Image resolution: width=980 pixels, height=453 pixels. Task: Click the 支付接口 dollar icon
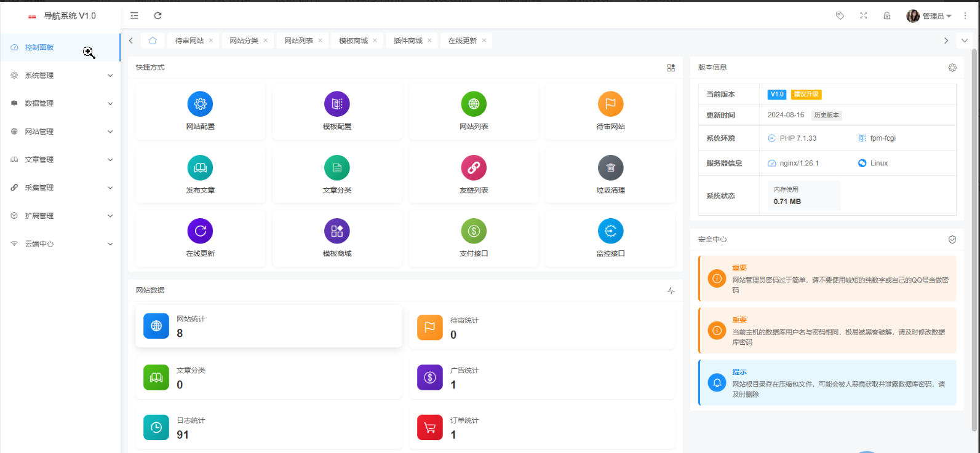point(474,231)
